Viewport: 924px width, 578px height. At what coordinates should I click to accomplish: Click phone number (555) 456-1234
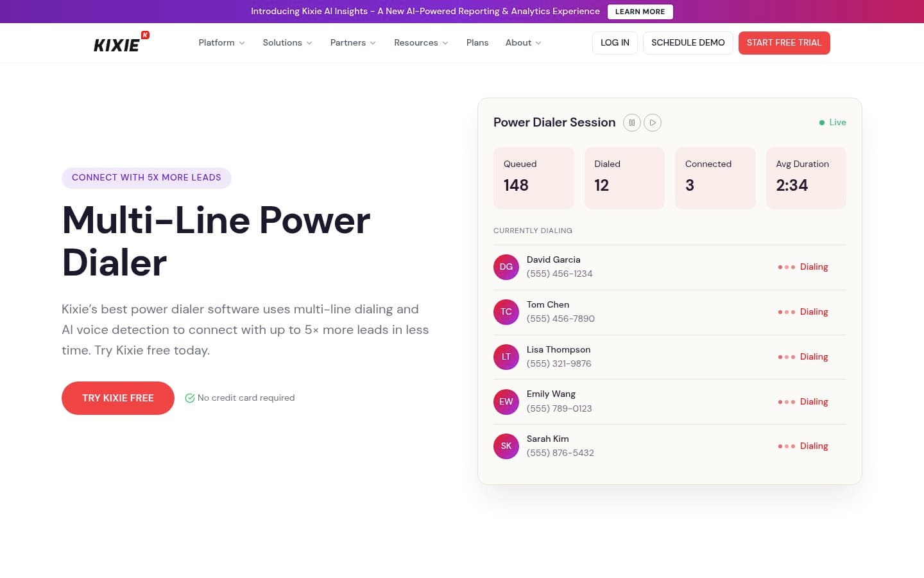[x=560, y=274]
